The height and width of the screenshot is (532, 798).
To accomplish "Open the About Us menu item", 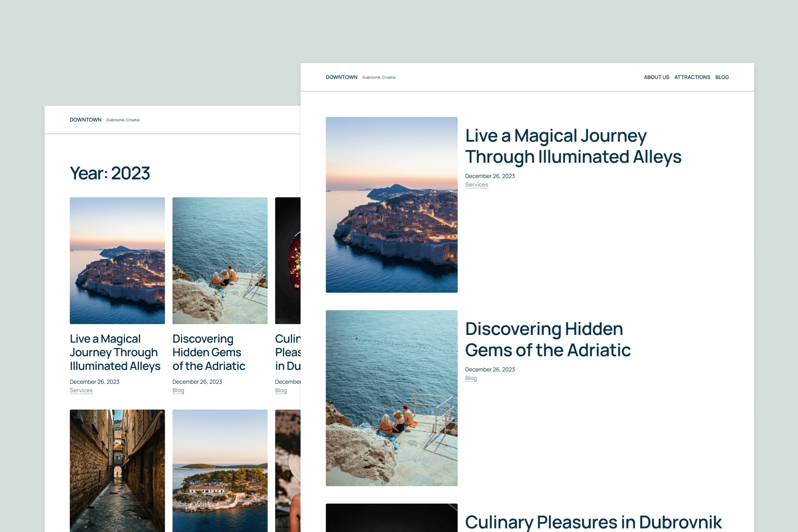I will pyautogui.click(x=656, y=77).
